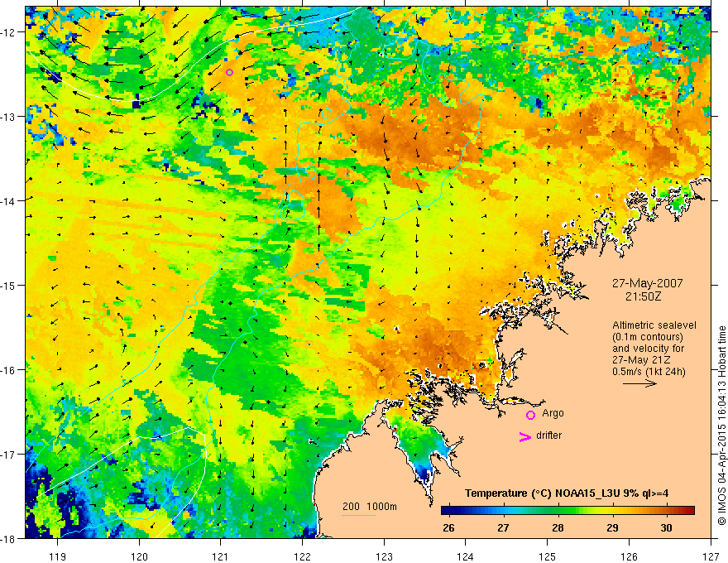
Task: Click latitude axis label '-15'
Action: pyautogui.click(x=8, y=285)
